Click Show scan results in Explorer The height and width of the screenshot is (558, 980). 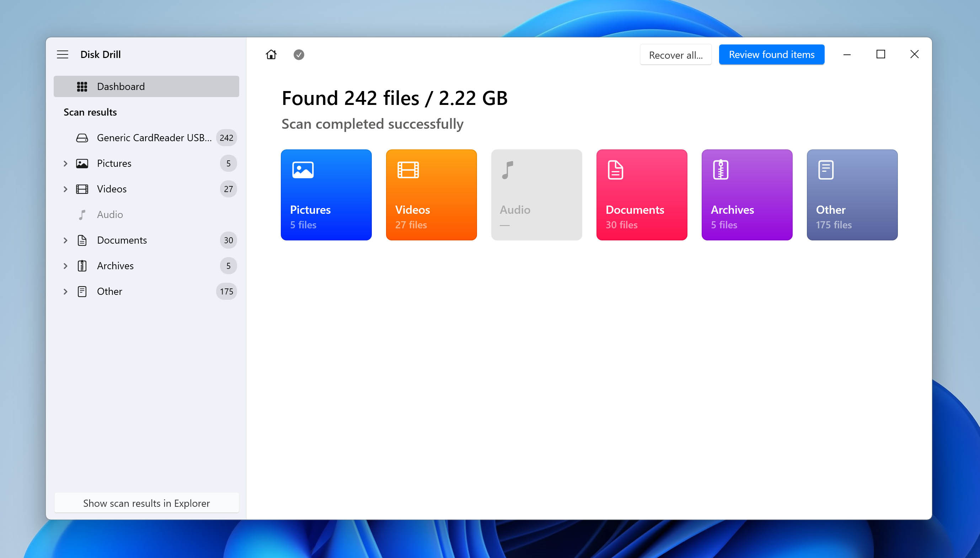pyautogui.click(x=146, y=503)
